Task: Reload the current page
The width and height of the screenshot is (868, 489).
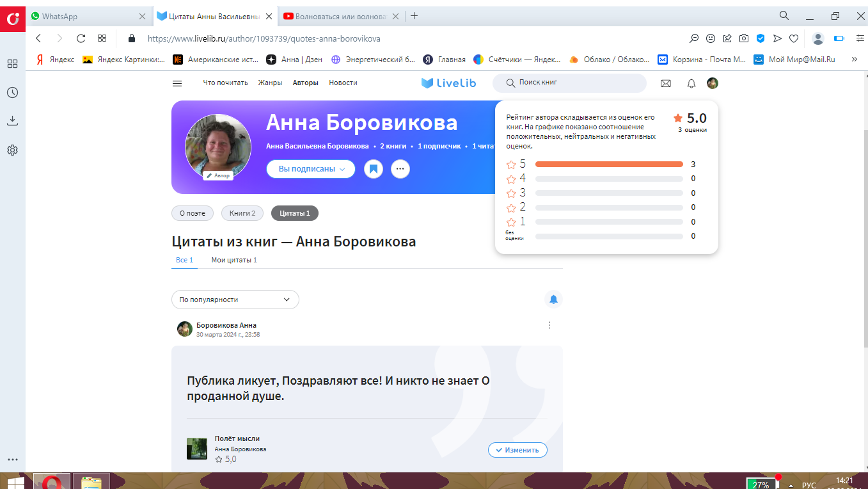Action: tap(81, 38)
